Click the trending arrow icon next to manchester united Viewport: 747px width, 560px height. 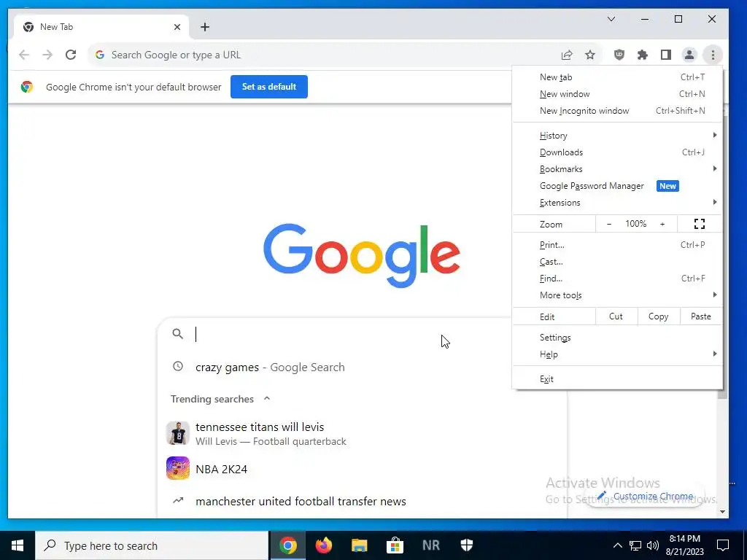tap(178, 500)
